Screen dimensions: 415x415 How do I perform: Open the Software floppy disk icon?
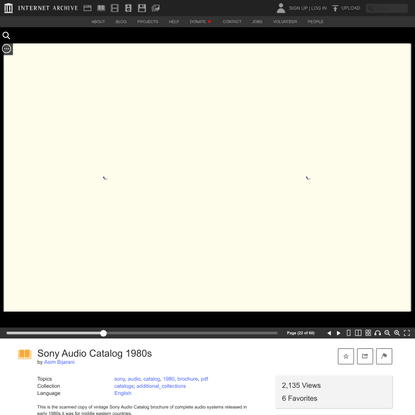click(142, 8)
